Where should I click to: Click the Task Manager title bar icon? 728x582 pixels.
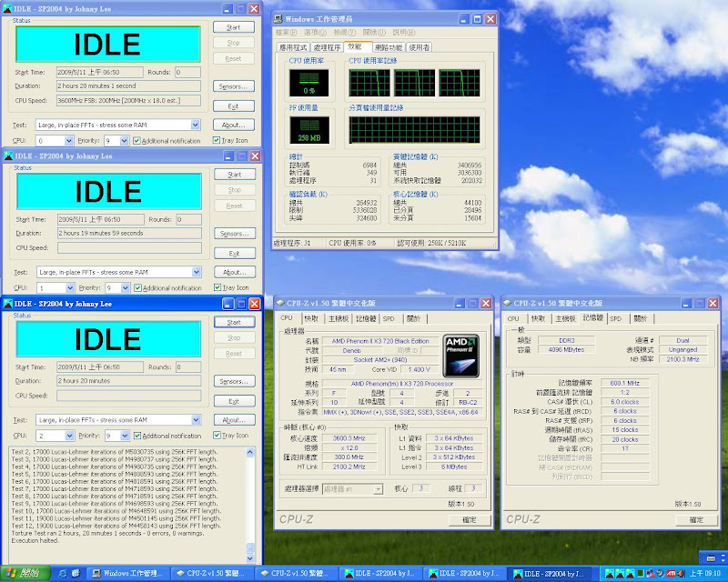(279, 18)
